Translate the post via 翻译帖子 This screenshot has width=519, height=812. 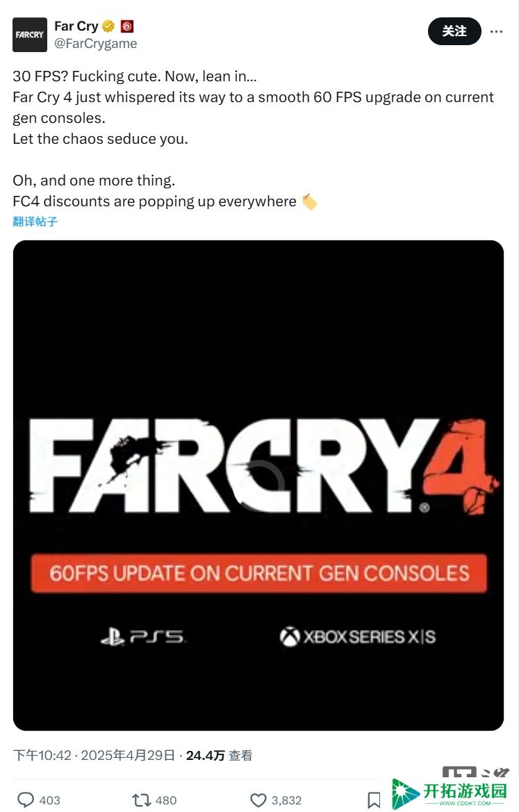[x=35, y=222]
